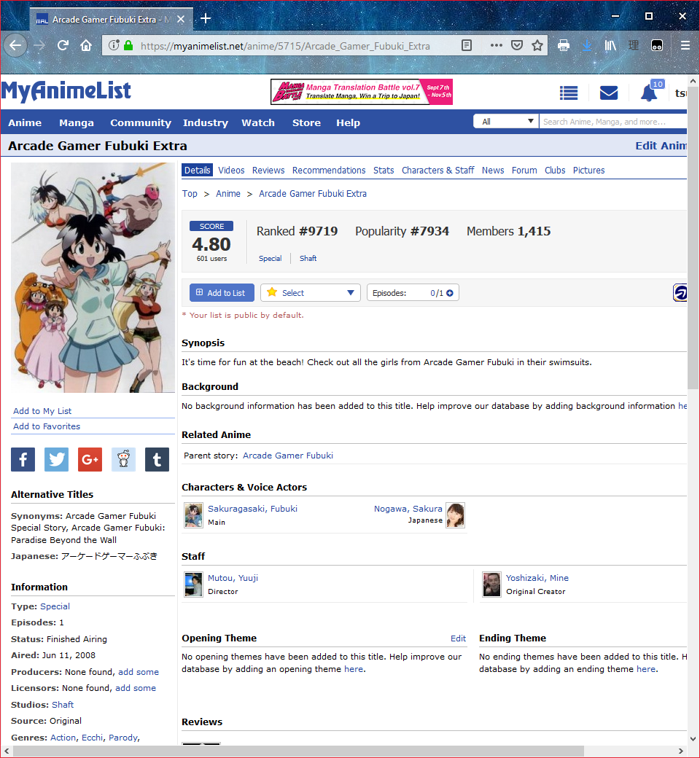
Task: Toggle reader view icon in the address bar
Action: click(x=467, y=45)
